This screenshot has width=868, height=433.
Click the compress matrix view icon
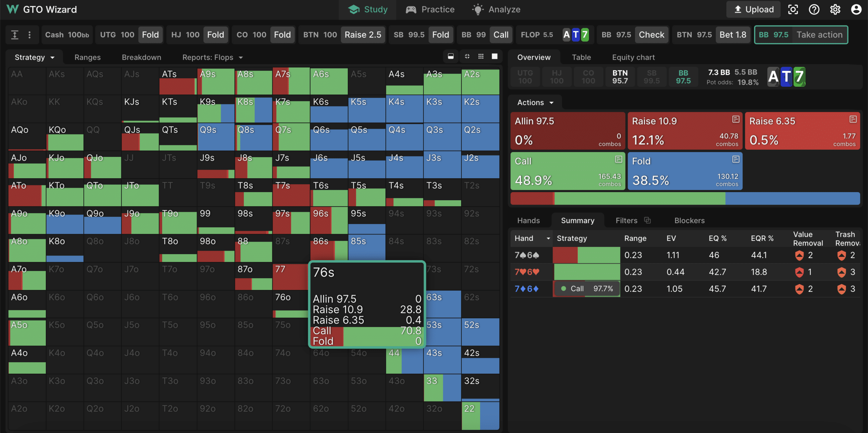tap(467, 57)
